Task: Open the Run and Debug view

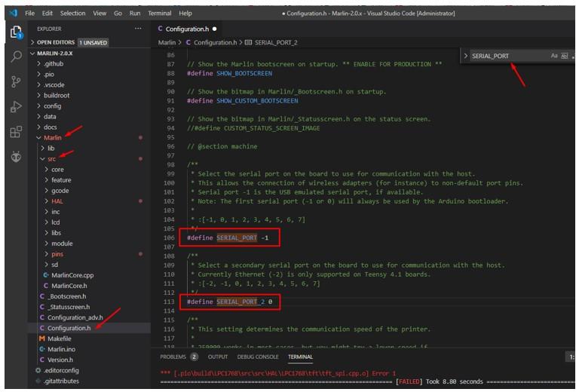Action: click(16, 106)
